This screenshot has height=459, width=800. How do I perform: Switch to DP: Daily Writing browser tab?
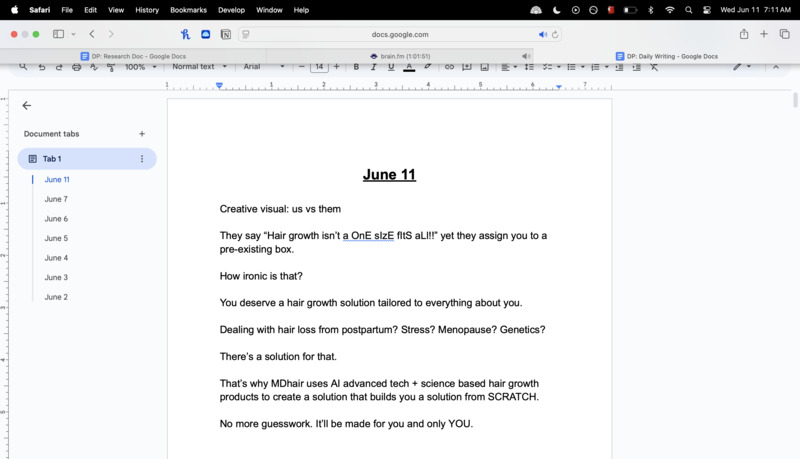coord(666,56)
